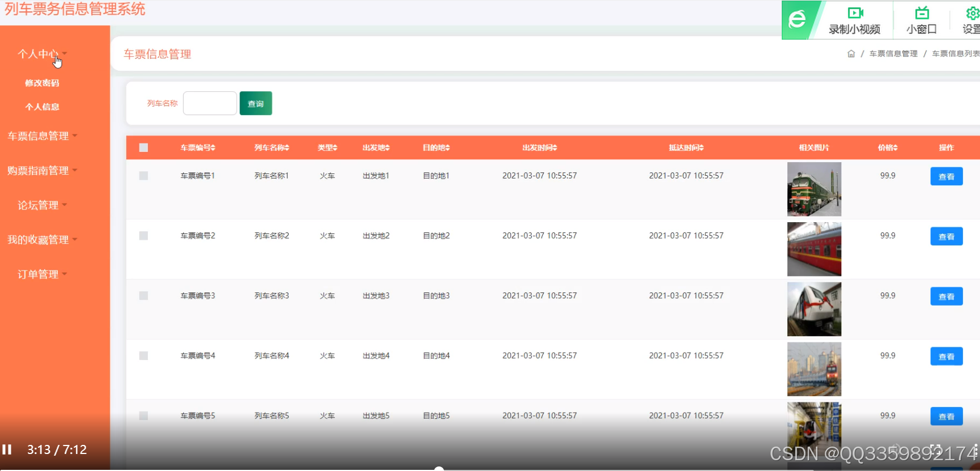Image resolution: width=980 pixels, height=471 pixels.
Task: Check the row for 车票编号4
Action: [x=143, y=356]
